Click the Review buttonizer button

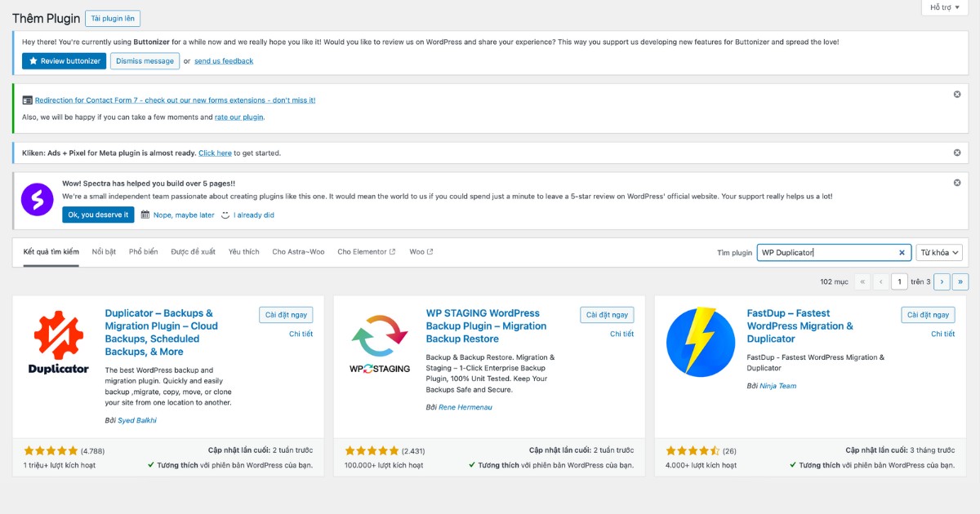64,61
